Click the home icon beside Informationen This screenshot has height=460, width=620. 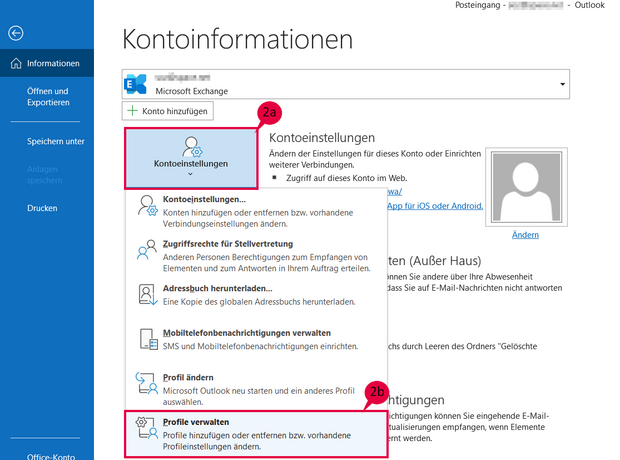[x=16, y=63]
